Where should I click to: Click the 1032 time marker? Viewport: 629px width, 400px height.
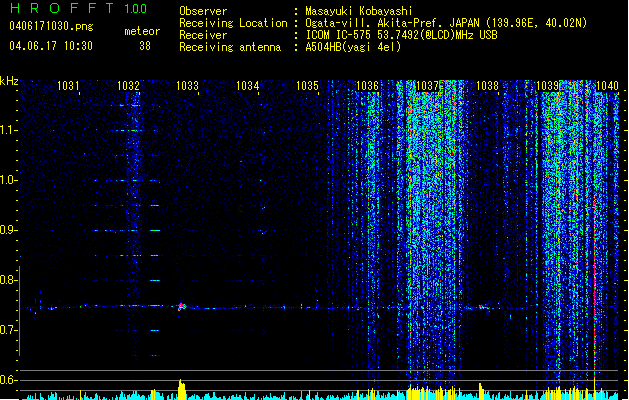[x=128, y=86]
